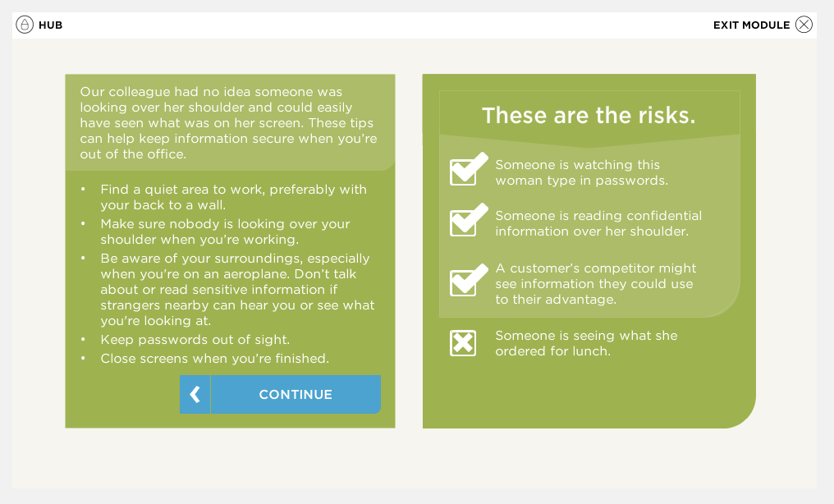Click the 'These are the risks.' heading
Viewport: 834px width, 504px height.
(x=589, y=116)
